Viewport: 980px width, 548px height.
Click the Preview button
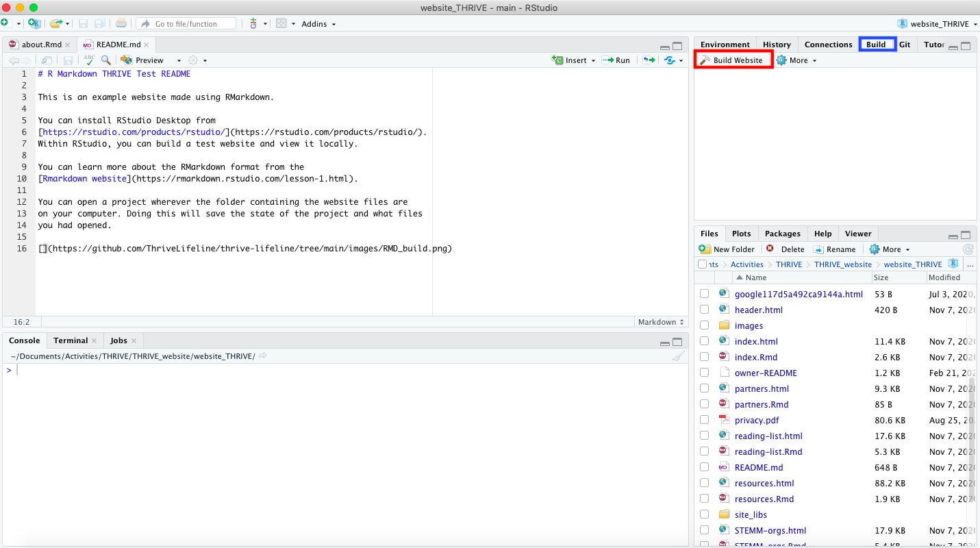point(143,60)
